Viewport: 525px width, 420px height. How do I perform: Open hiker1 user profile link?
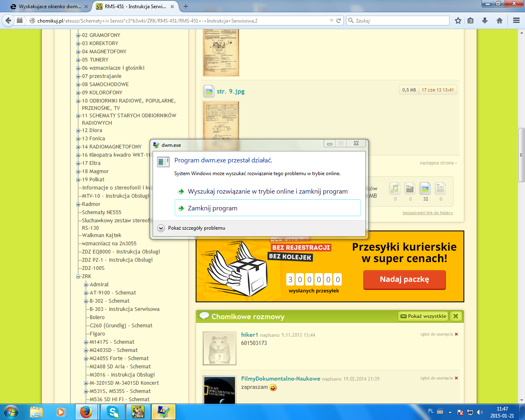pyautogui.click(x=249, y=335)
